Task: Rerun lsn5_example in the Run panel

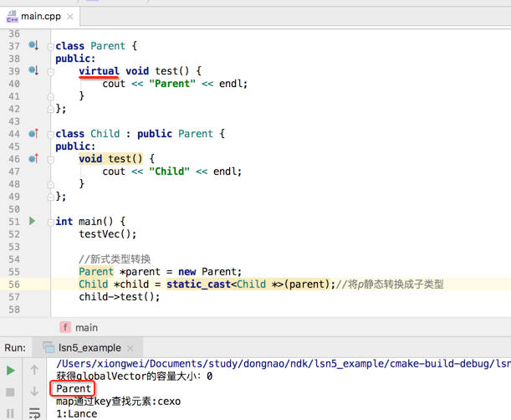Action: coord(11,371)
